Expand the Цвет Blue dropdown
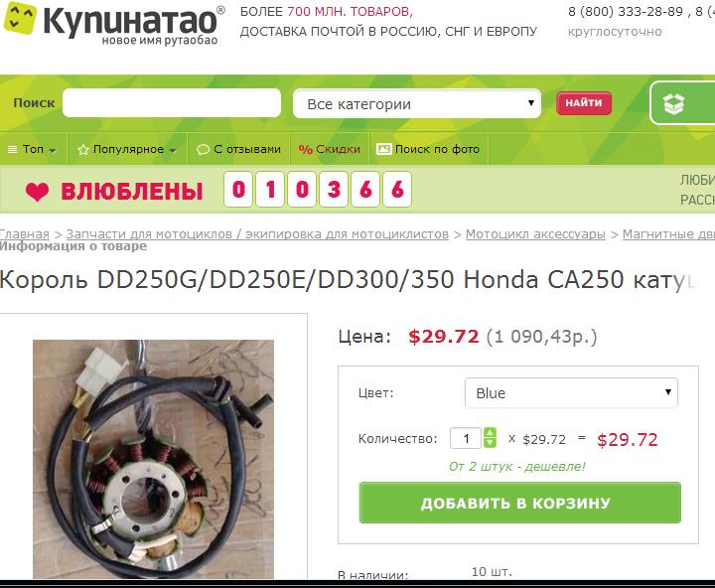The width and height of the screenshot is (715, 588). [x=571, y=392]
